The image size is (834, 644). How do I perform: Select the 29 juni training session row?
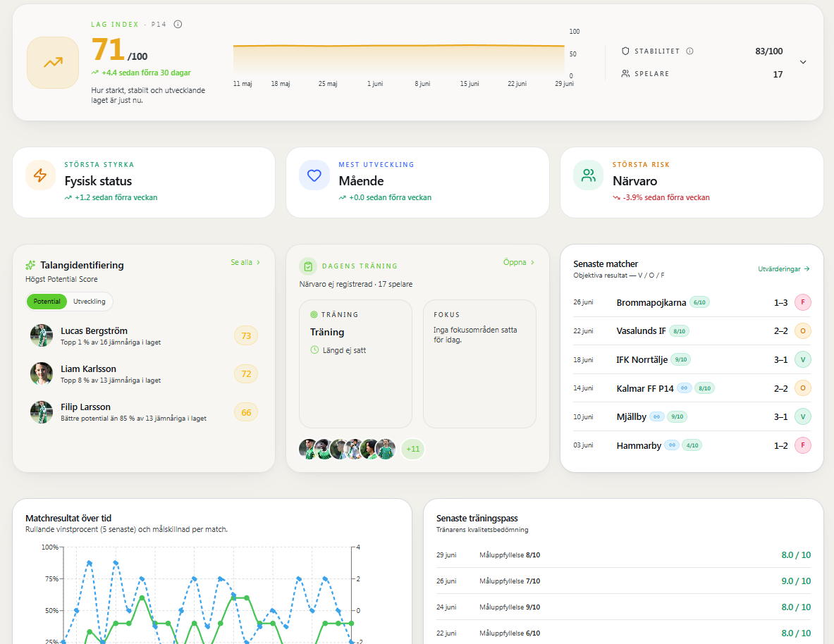pos(623,555)
